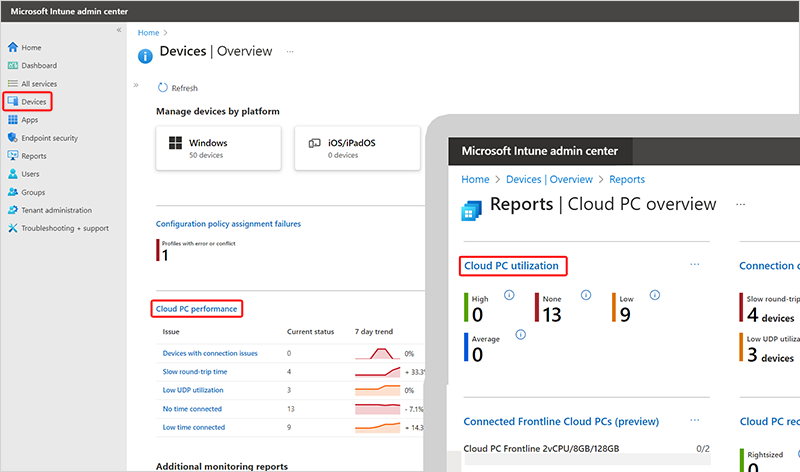Viewport: 800px width, 472px height.
Task: Select the Endpoint security shield icon
Action: tap(12, 138)
